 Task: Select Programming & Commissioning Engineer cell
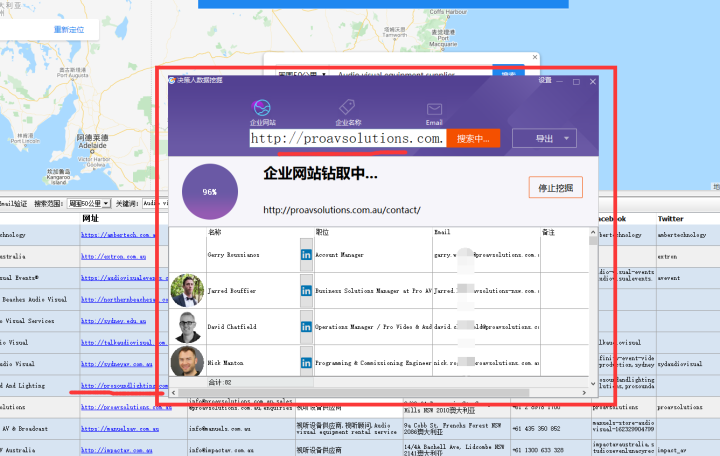click(x=373, y=362)
